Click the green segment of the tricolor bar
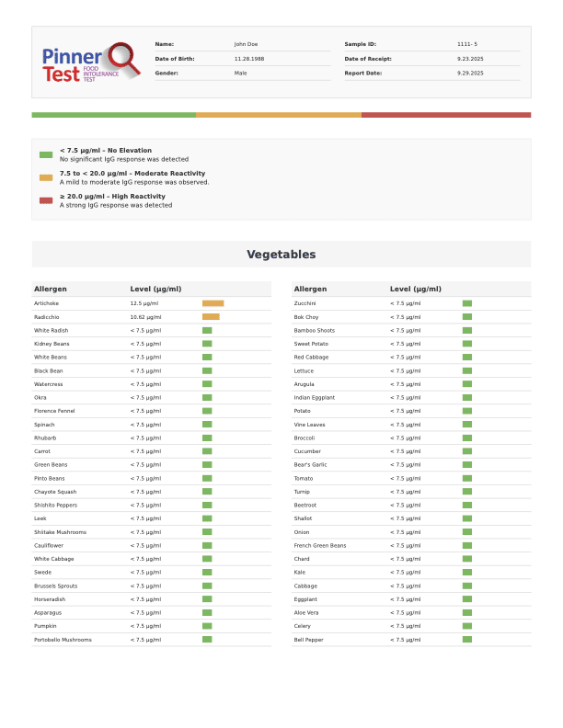The width and height of the screenshot is (563, 728). point(113,115)
